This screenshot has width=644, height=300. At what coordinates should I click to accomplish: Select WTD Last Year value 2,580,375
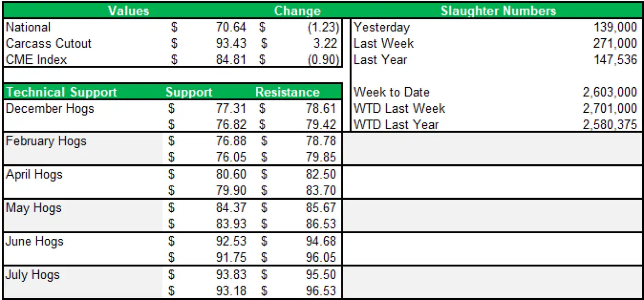609,125
